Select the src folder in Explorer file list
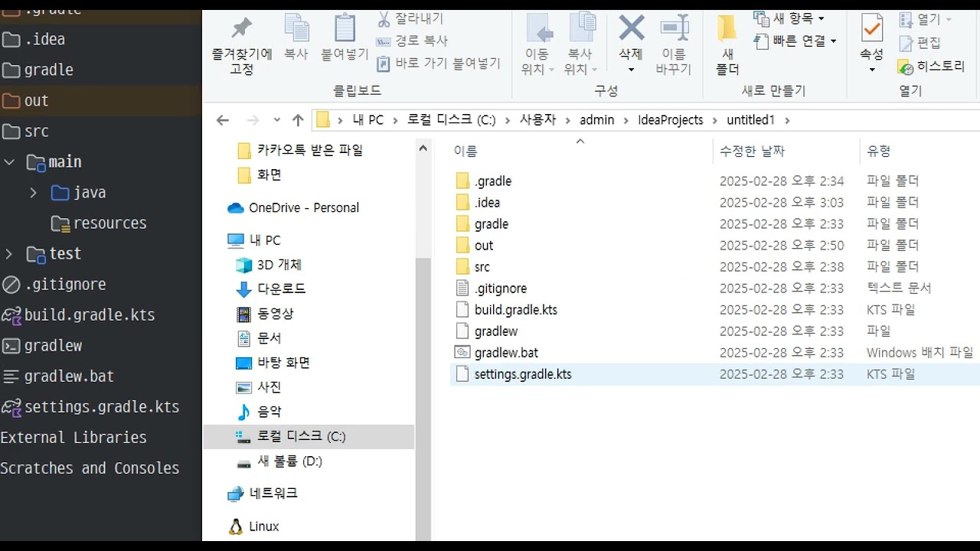The width and height of the screenshot is (980, 551). (x=482, y=267)
